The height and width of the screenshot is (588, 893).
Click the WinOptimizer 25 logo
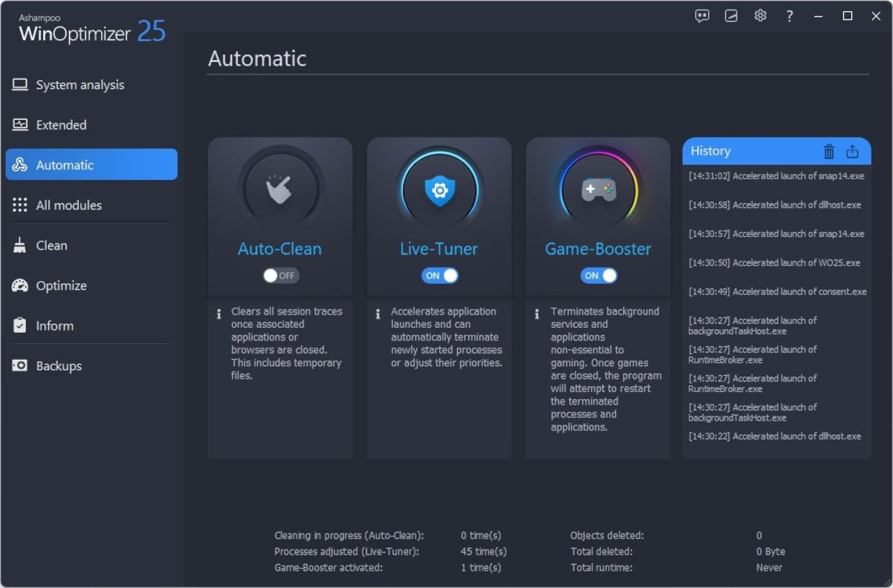[x=92, y=29]
